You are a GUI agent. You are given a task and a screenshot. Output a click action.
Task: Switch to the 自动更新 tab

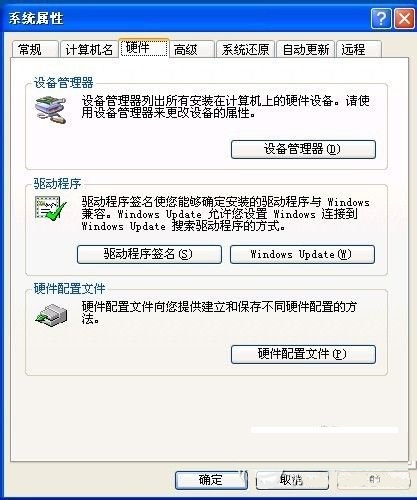tap(306, 50)
